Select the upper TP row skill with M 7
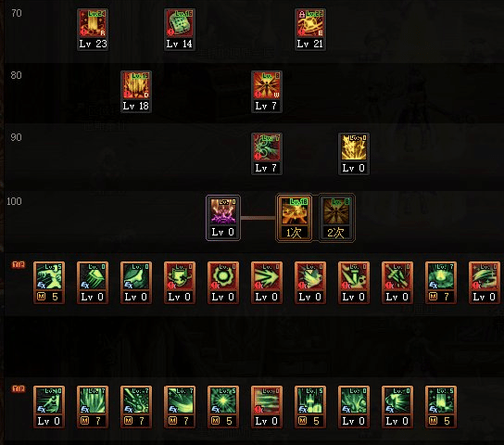The height and width of the screenshot is (445, 504). coord(441,283)
